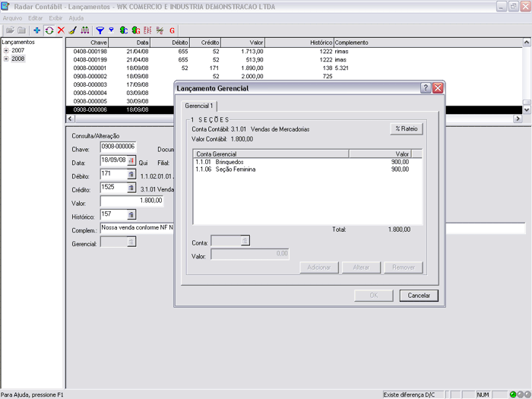Expand the 2008 tree node
The width and height of the screenshot is (532, 399).
tap(6, 59)
